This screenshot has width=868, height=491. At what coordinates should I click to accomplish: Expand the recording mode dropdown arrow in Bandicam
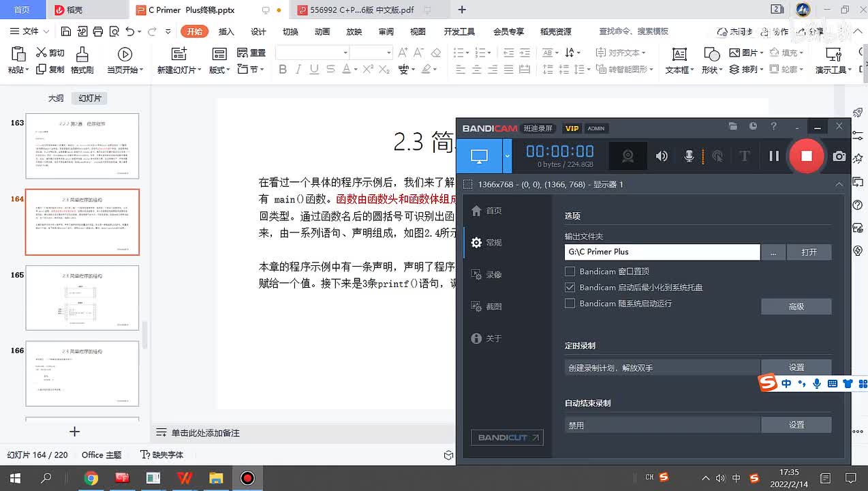point(507,156)
